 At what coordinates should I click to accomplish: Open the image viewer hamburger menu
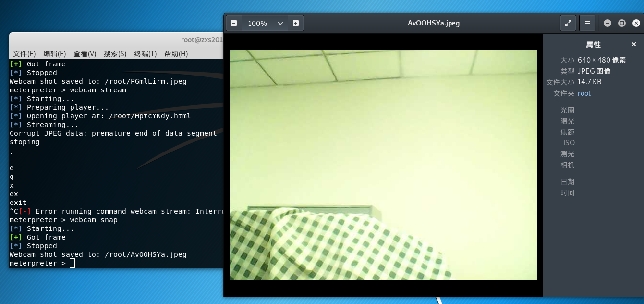[587, 23]
